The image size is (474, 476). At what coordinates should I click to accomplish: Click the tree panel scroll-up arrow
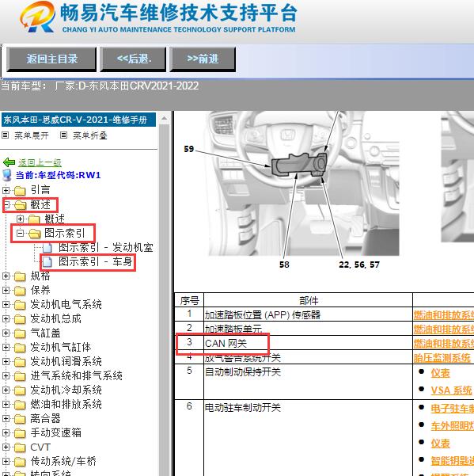(164, 118)
